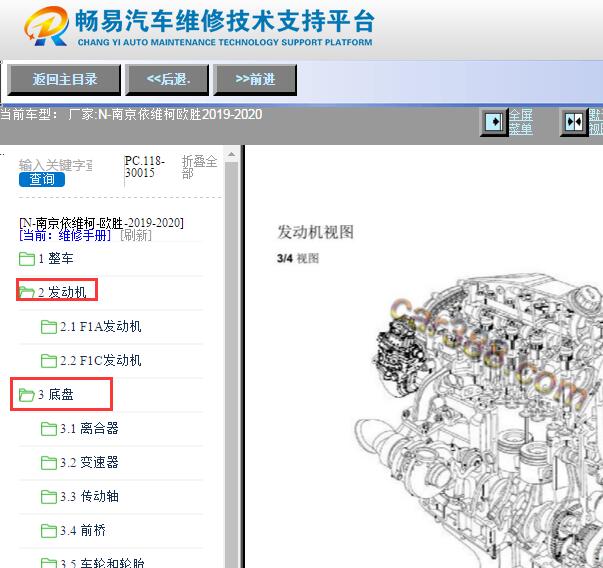Open the 3.2 变速器 section
This screenshot has height=568, width=603.
89,462
